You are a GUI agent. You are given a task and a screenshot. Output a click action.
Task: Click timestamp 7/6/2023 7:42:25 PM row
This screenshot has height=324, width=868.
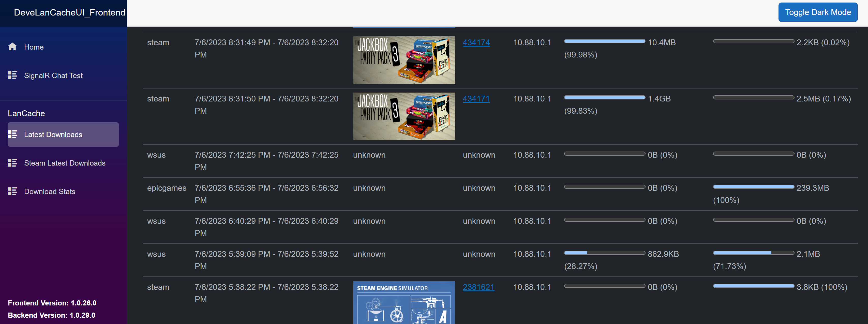tap(266, 161)
